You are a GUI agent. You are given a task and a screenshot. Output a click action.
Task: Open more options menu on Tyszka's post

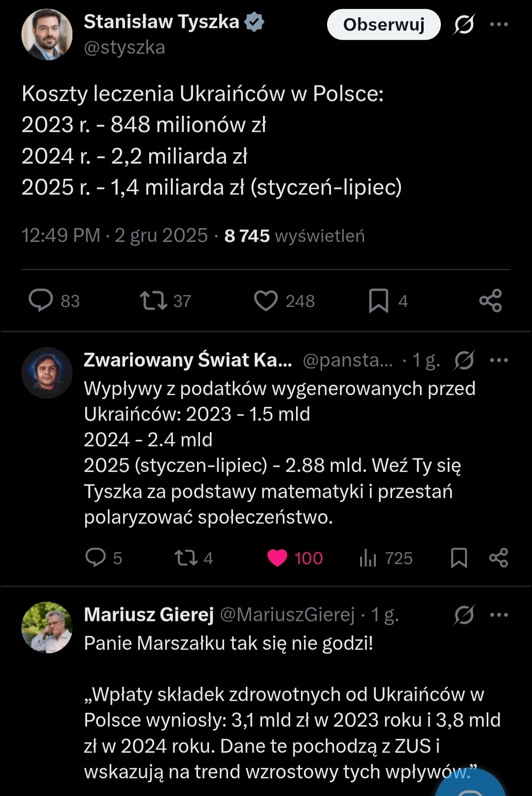(499, 24)
